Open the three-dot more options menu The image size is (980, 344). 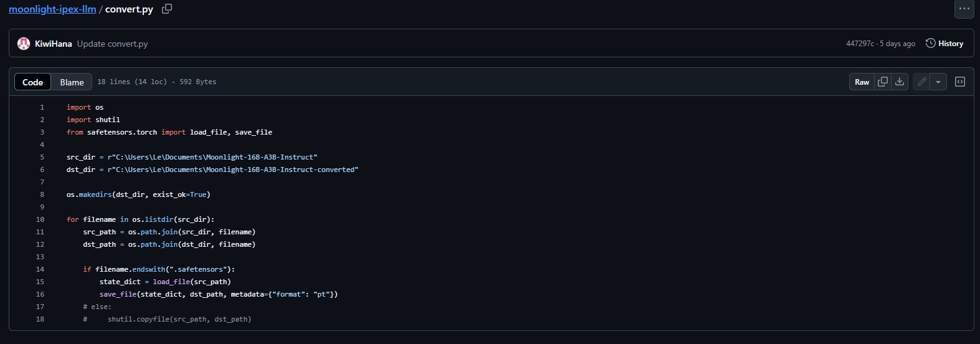pyautogui.click(x=964, y=9)
